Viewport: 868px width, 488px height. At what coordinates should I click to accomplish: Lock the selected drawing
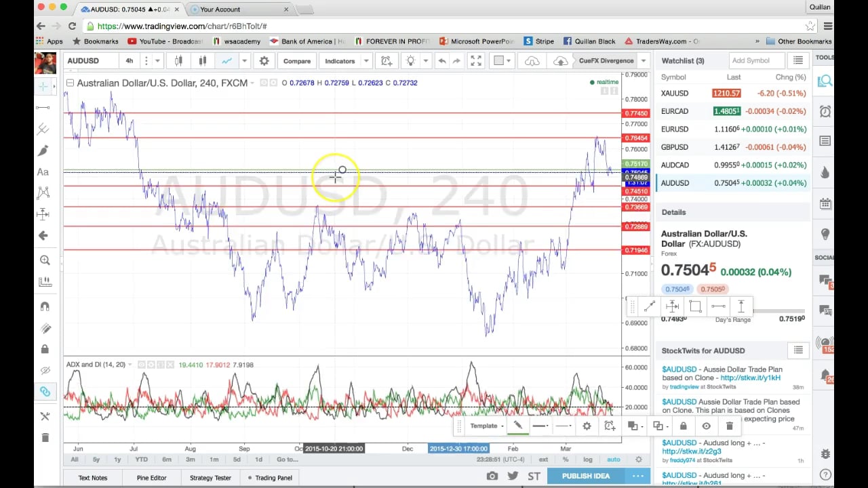683,426
